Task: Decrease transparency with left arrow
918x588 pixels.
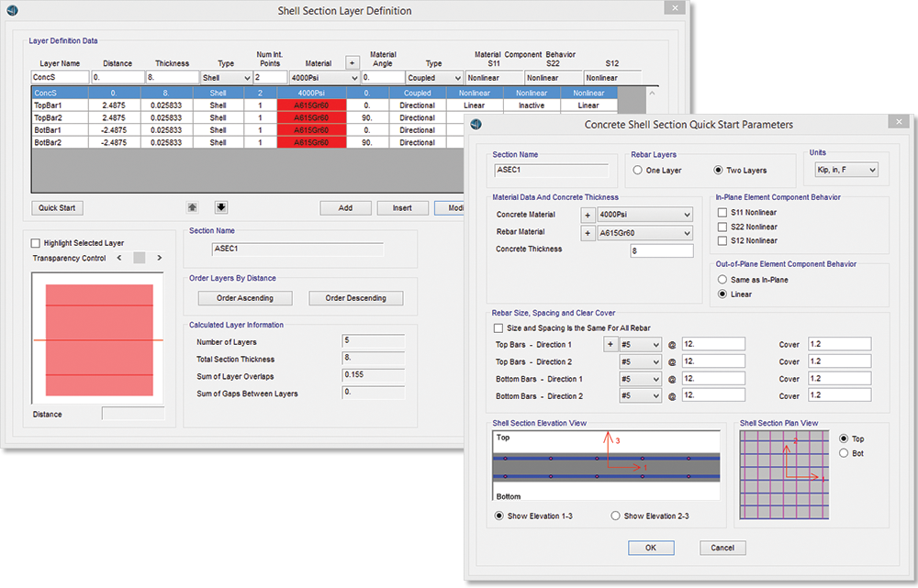Action: pyautogui.click(x=119, y=258)
